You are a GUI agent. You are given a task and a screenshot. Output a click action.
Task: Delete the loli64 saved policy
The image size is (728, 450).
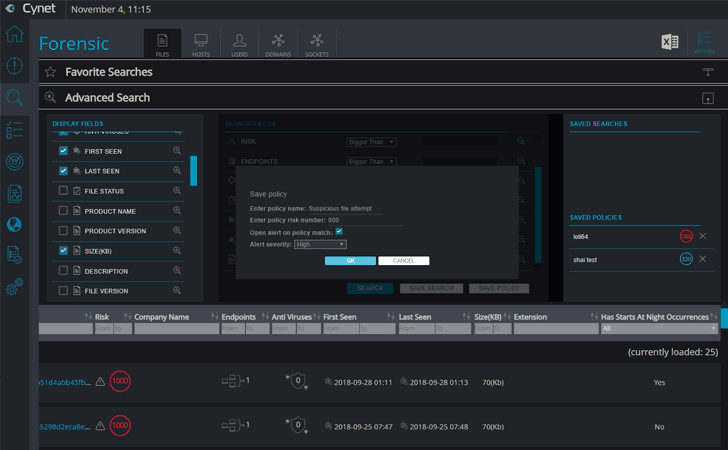pos(703,236)
